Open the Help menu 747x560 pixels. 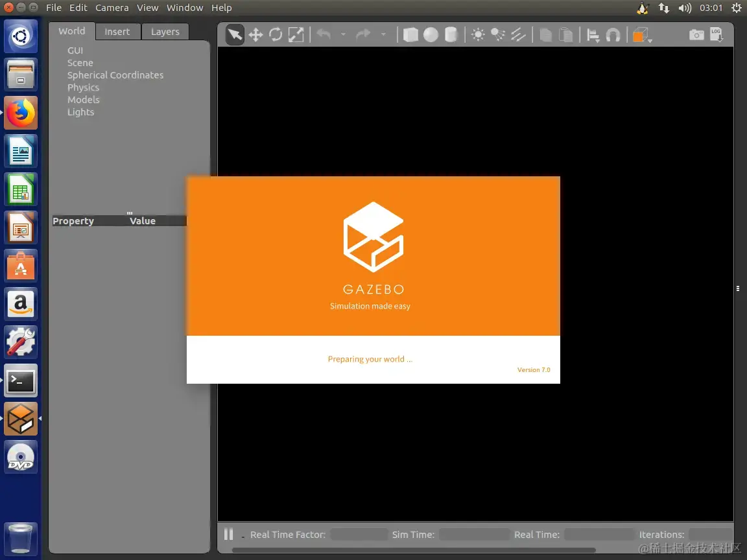(222, 8)
